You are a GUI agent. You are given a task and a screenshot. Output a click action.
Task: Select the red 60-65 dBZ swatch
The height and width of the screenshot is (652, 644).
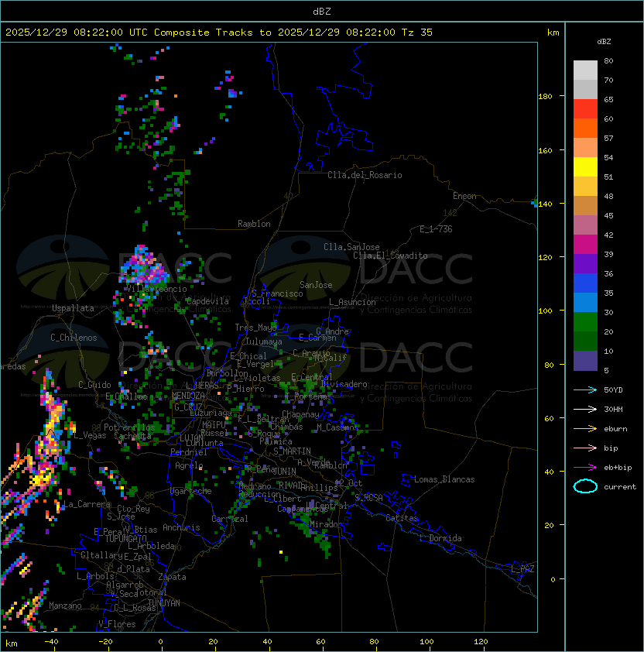pyautogui.click(x=585, y=109)
